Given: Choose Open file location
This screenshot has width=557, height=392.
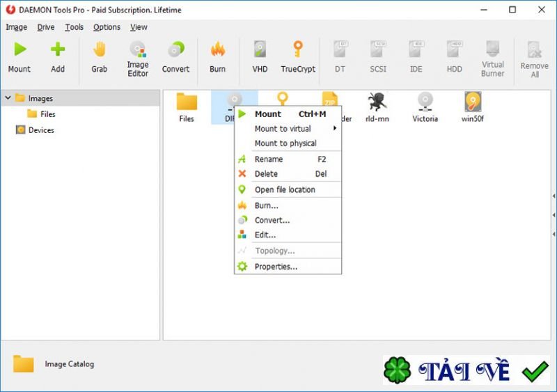Looking at the screenshot, I should pos(288,190).
